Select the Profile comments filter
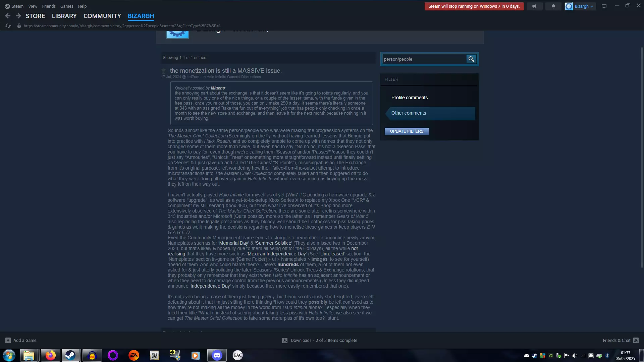The height and width of the screenshot is (362, 644). (409, 98)
